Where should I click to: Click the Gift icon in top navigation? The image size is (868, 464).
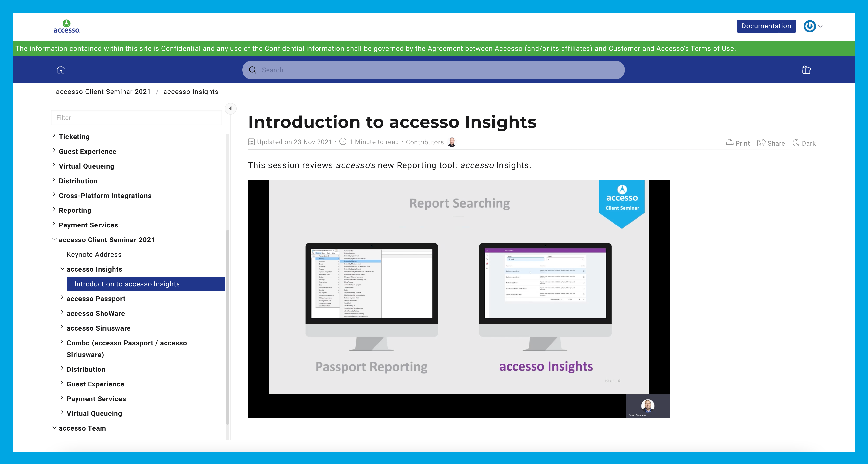pyautogui.click(x=806, y=70)
